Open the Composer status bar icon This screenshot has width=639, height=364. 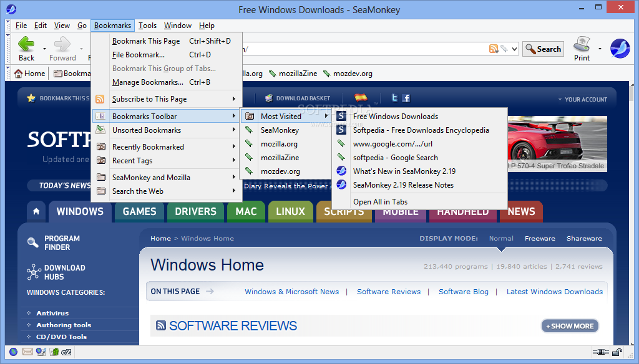[41, 352]
